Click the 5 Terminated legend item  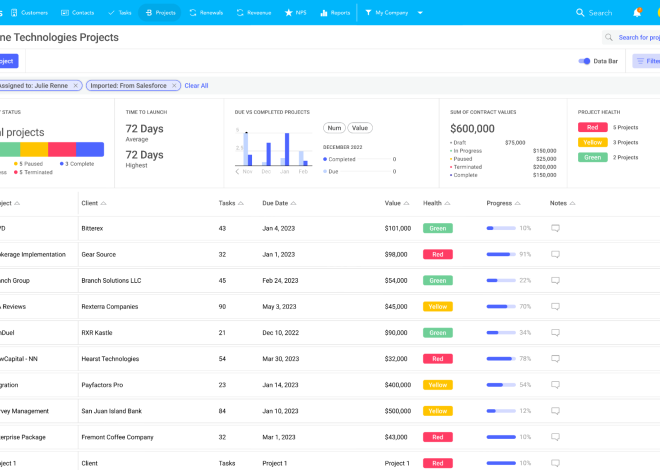pos(33,172)
